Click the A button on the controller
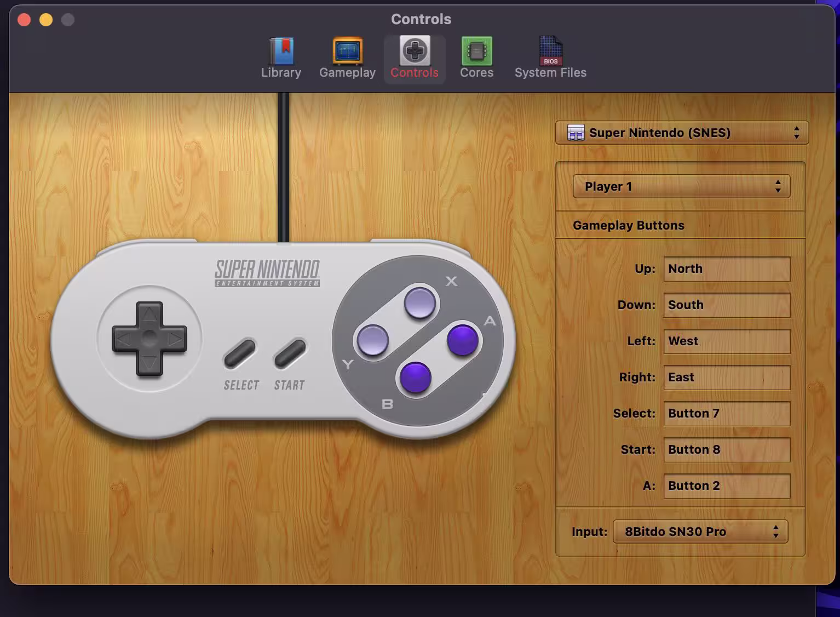840x617 pixels. 463,340
